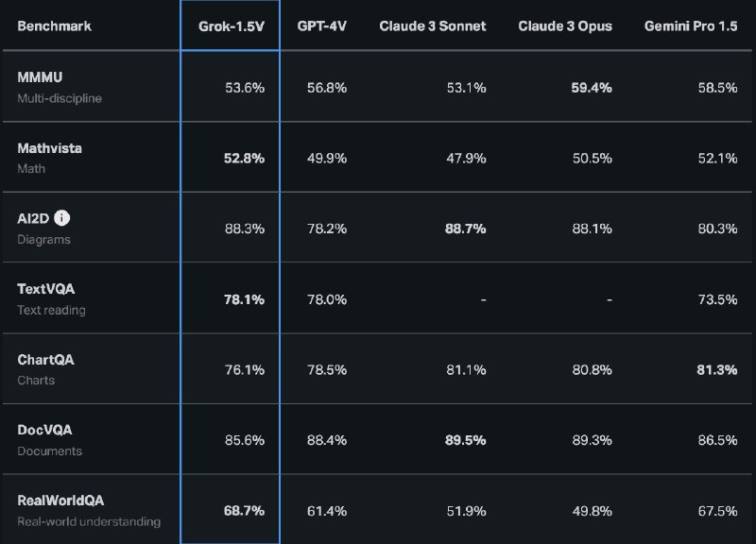Click the RealWorldQA benchmark name
This screenshot has width=756, height=544.
59,501
